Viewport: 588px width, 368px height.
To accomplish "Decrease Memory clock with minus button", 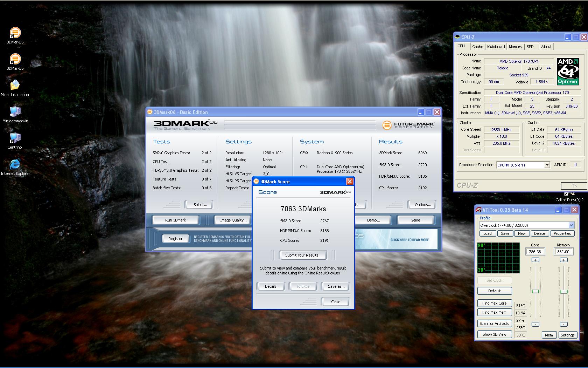I will coord(563,324).
